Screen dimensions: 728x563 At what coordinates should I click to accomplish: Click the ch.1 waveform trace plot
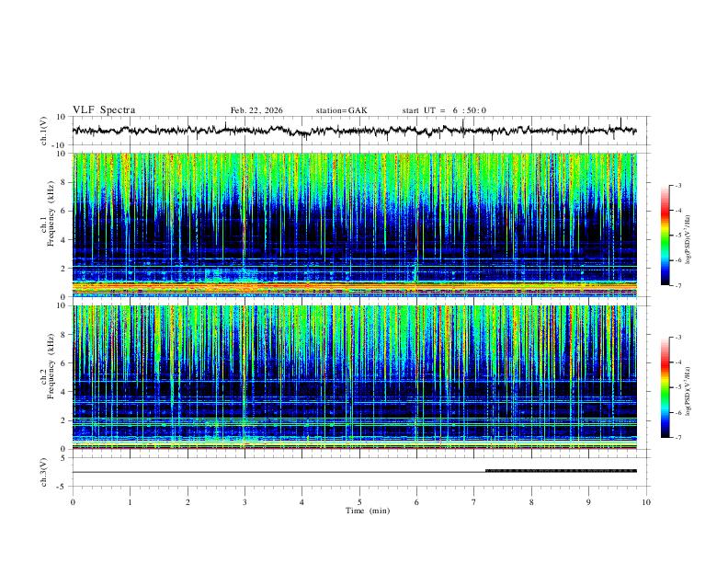click(354, 131)
